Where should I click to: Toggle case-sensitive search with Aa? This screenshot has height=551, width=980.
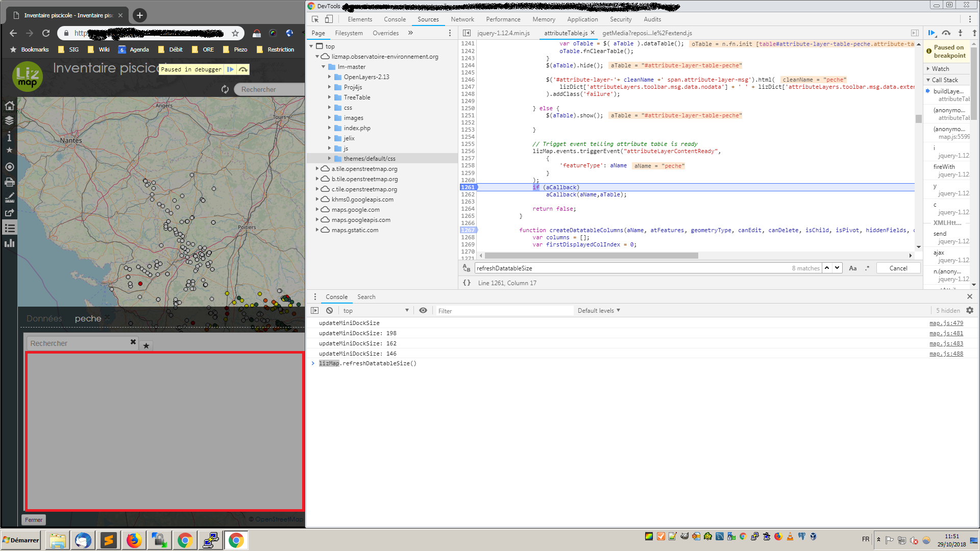click(853, 268)
